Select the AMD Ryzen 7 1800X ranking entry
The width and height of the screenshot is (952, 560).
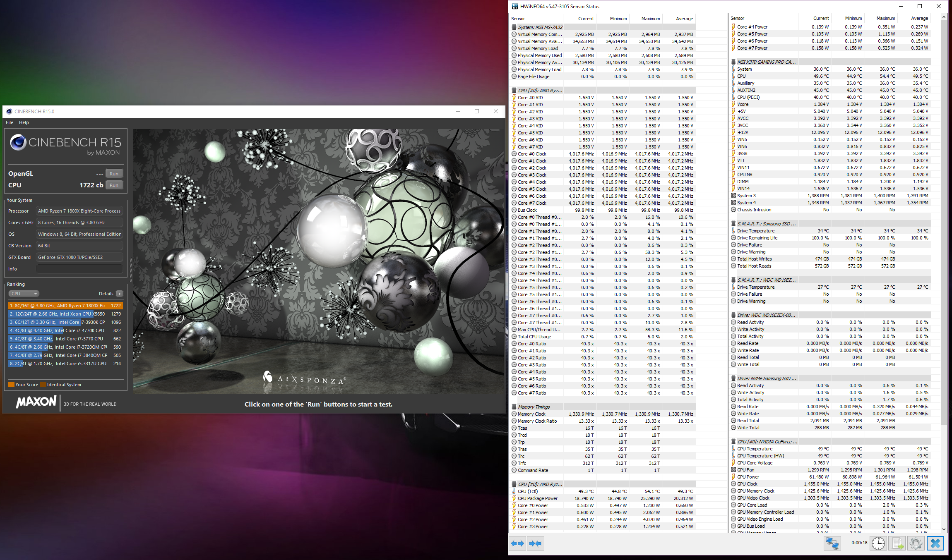[x=65, y=306]
